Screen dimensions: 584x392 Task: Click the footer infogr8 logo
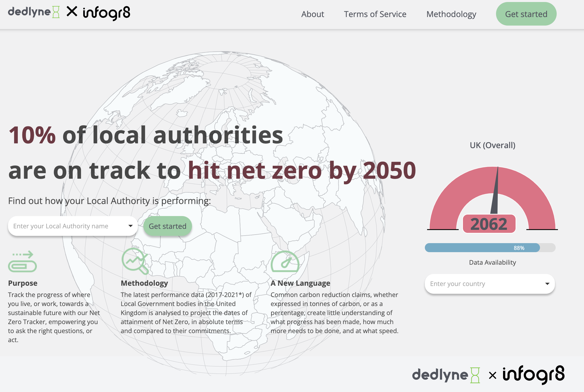(x=533, y=375)
